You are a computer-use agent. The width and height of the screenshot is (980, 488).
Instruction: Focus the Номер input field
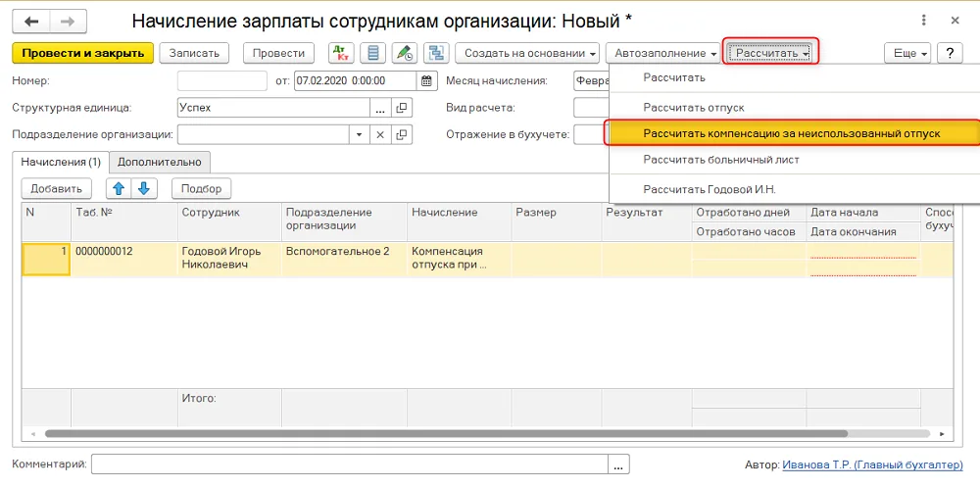pyautogui.click(x=222, y=80)
